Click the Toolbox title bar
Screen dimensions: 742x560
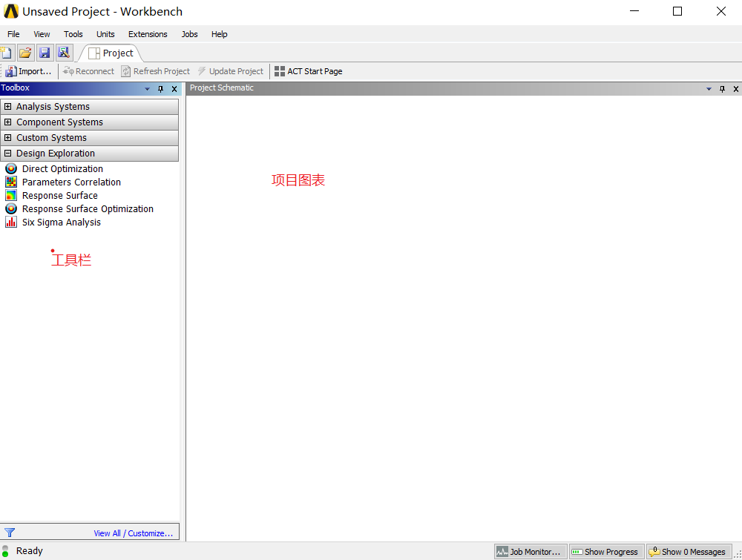[90, 88]
